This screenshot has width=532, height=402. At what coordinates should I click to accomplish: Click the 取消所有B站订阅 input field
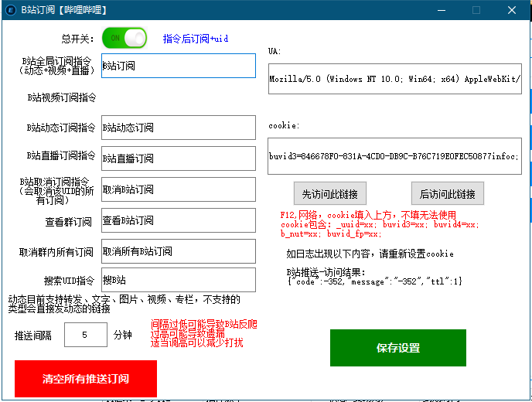pos(179,251)
